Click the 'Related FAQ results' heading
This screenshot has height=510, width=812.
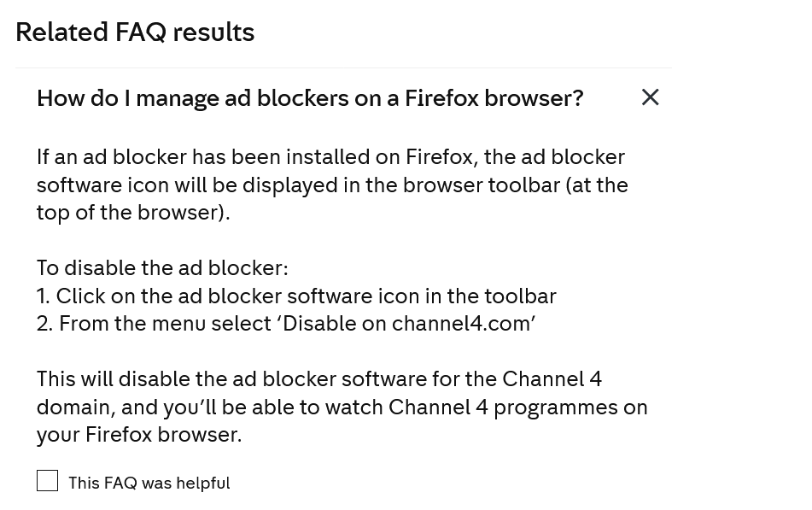tap(135, 32)
